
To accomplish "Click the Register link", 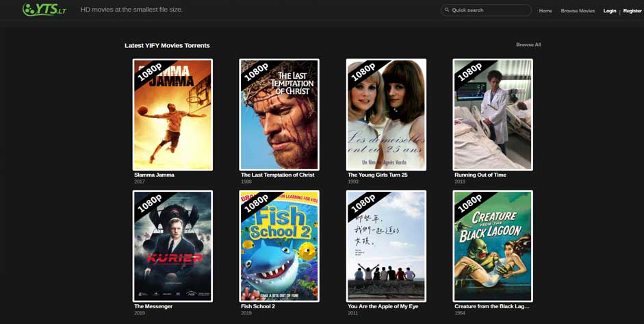I will 632,11.
